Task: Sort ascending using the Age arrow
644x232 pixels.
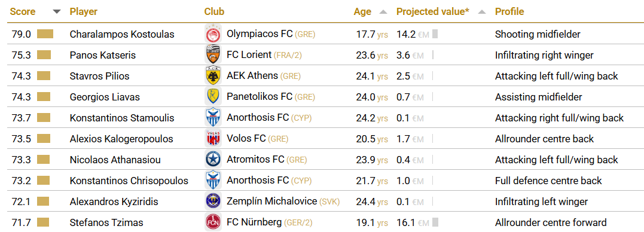Action: tap(383, 11)
